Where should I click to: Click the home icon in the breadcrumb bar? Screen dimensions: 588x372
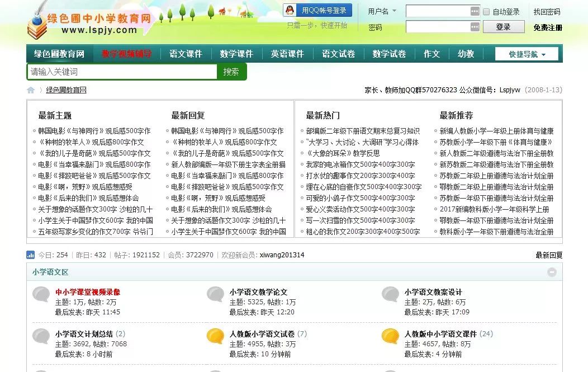30,90
